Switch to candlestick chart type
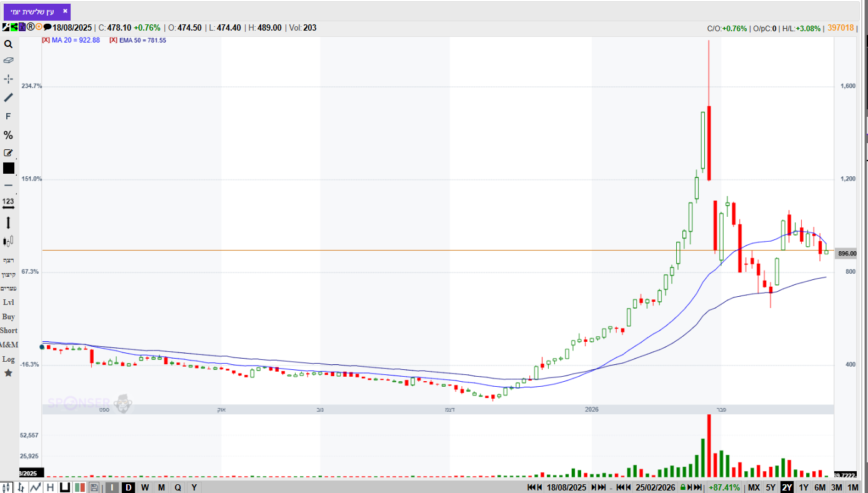The height and width of the screenshot is (493, 868). click(x=7, y=487)
